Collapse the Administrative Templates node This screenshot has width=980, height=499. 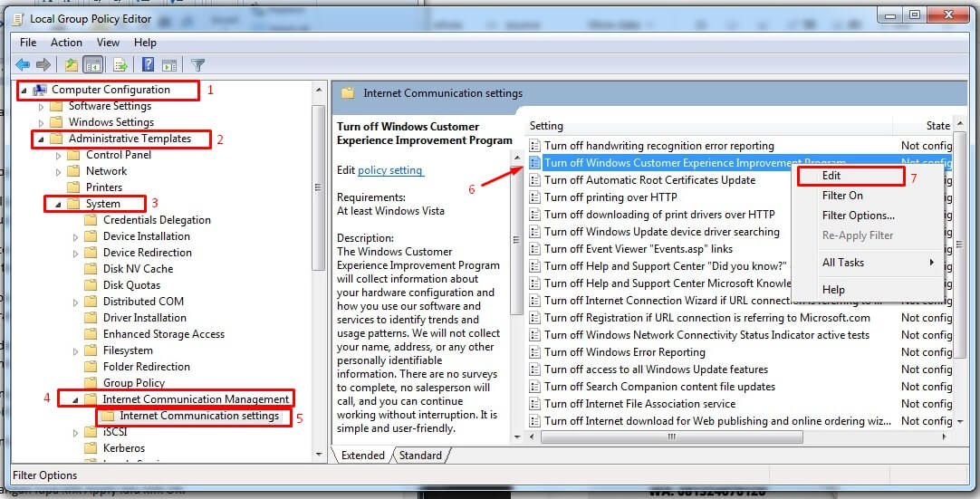[x=42, y=139]
